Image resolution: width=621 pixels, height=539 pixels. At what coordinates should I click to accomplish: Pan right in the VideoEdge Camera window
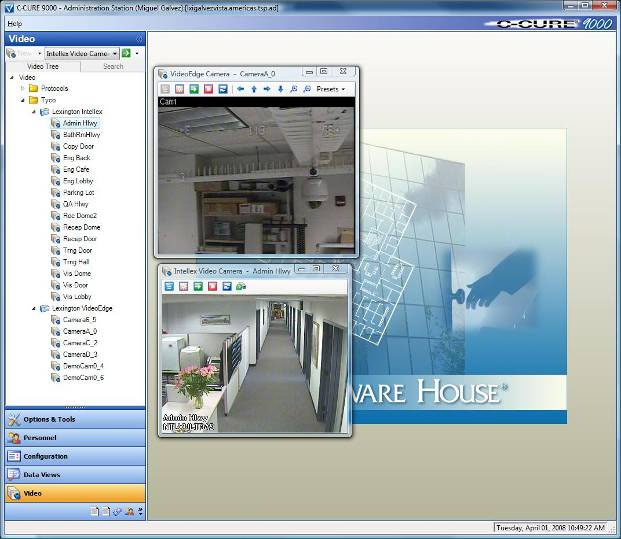(267, 89)
